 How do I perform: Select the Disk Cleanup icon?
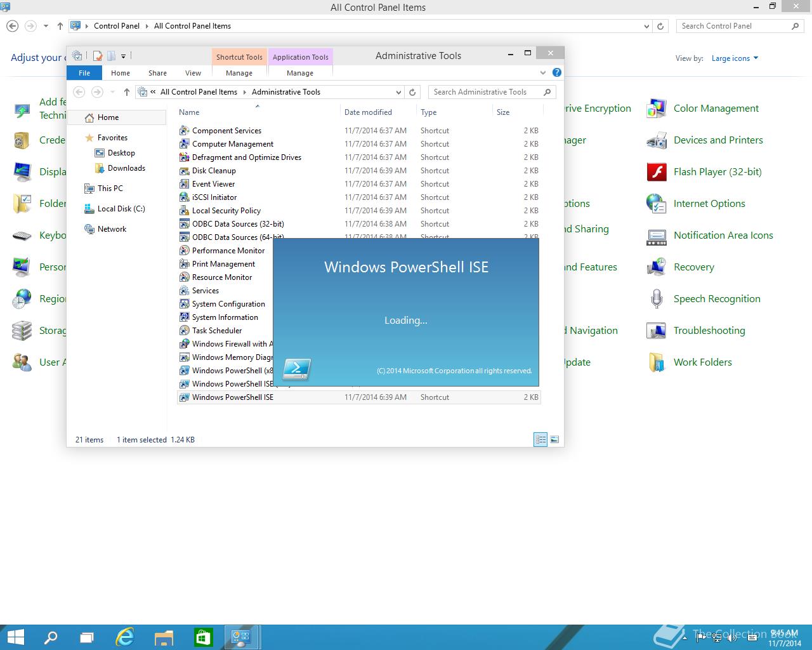click(x=185, y=170)
